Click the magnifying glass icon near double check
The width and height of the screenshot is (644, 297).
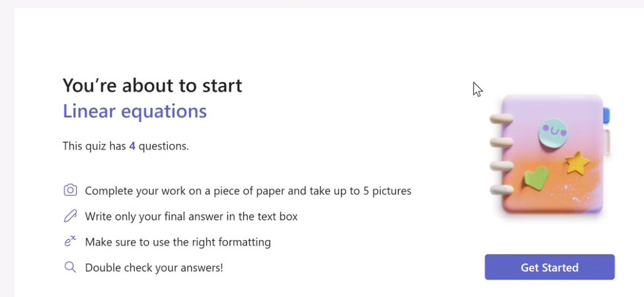71,267
